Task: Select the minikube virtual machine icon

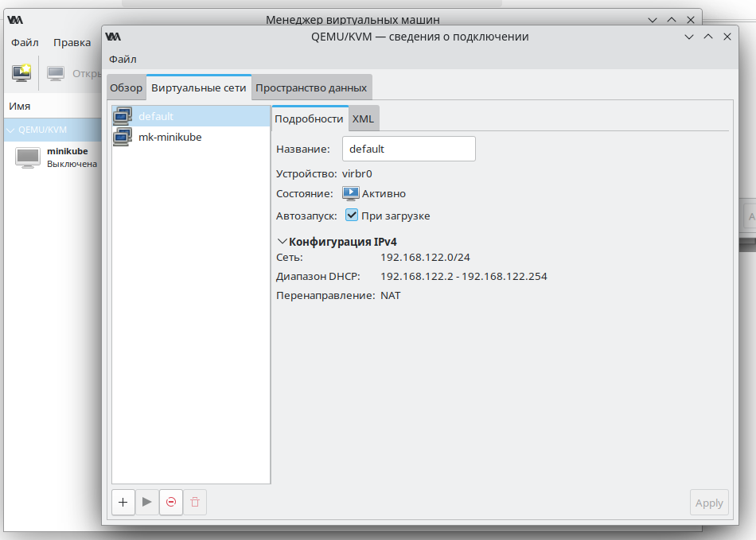Action: coord(28,157)
